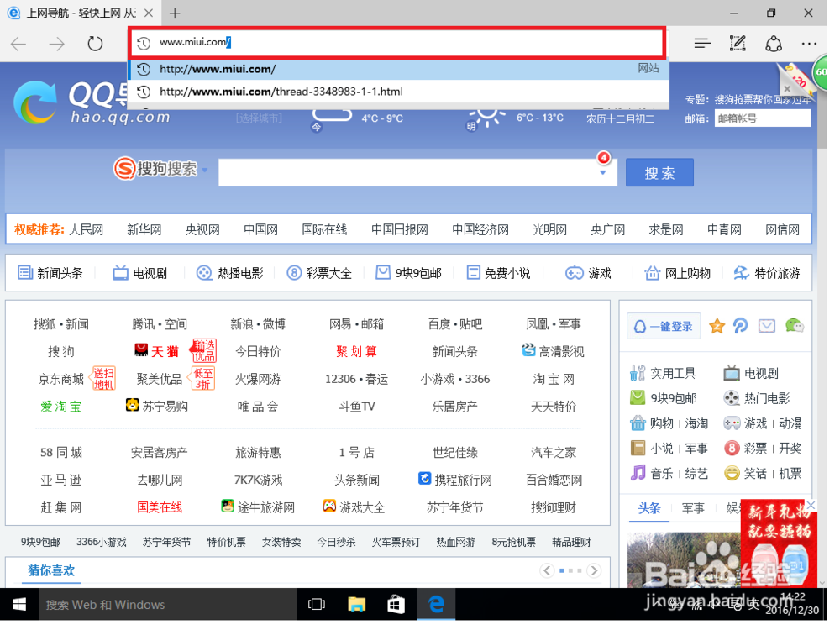Reload the page with the refresh icon
Viewport: 840px width, 630px height.
tap(95, 44)
